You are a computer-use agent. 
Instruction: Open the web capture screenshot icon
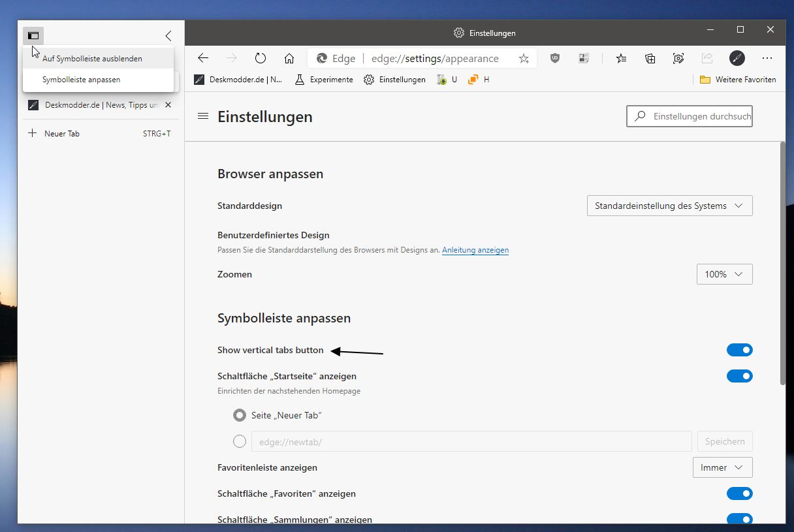[678, 58]
